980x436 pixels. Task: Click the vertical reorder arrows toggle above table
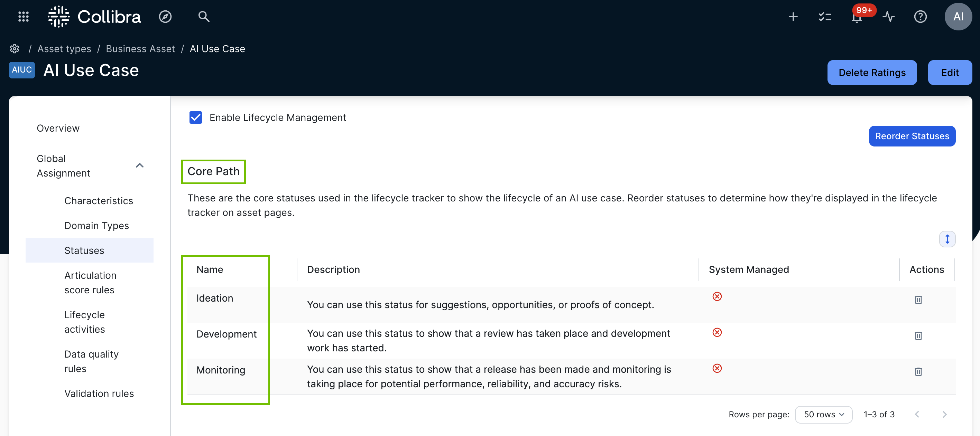pos(947,239)
